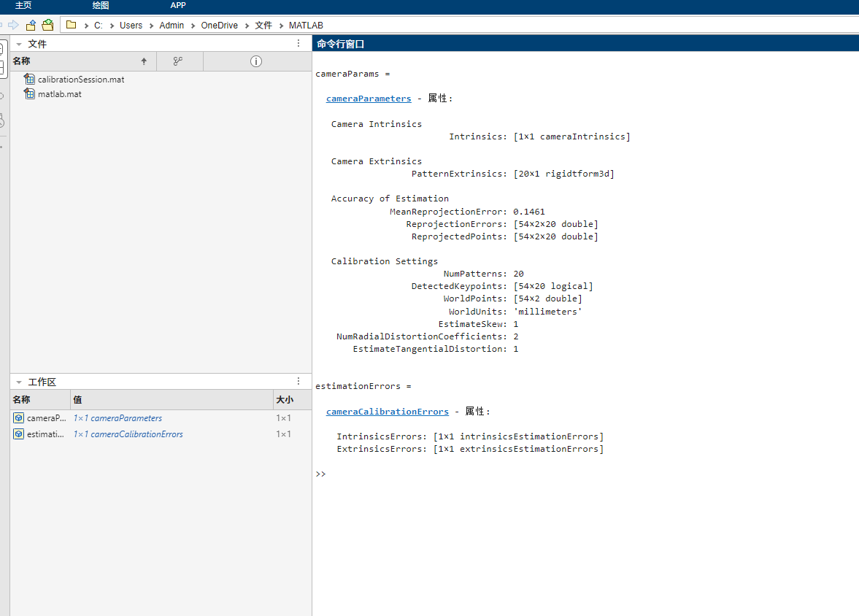859x616 pixels.
Task: Select 文件 in the path breadcrumb
Action: pyautogui.click(x=263, y=26)
